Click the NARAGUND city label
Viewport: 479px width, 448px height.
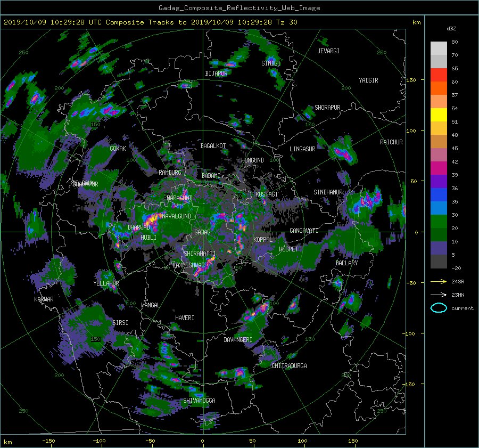[x=180, y=198]
